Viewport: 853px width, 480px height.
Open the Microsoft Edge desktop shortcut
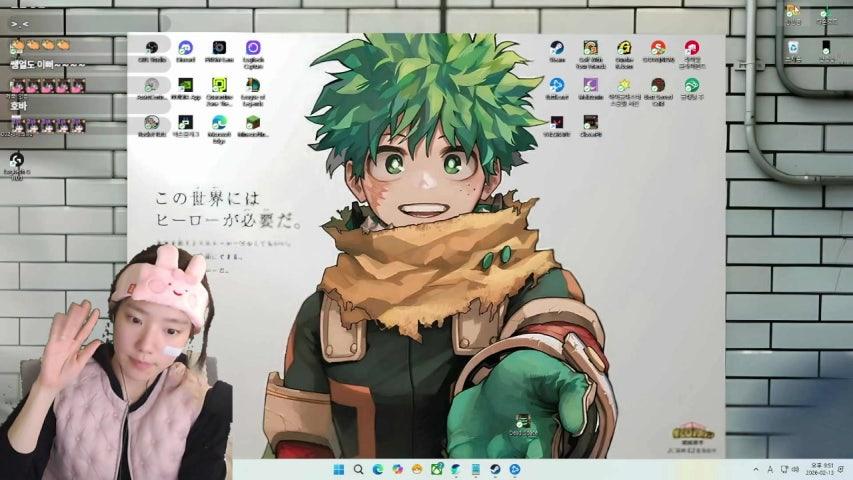(x=219, y=129)
